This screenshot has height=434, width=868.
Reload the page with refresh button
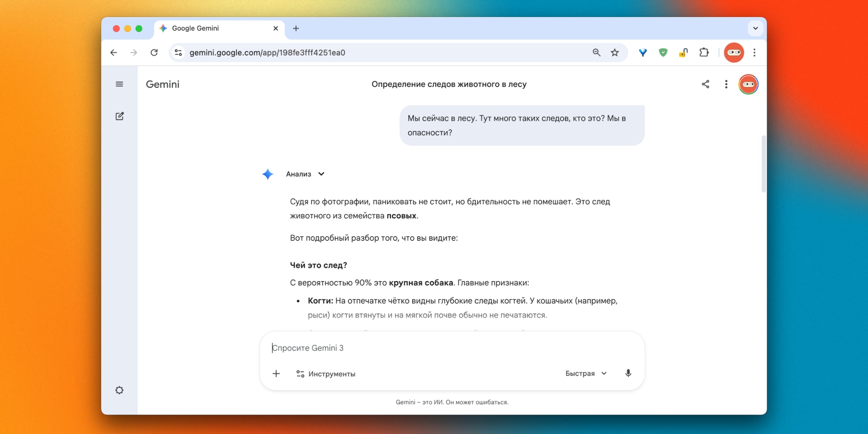tap(154, 53)
